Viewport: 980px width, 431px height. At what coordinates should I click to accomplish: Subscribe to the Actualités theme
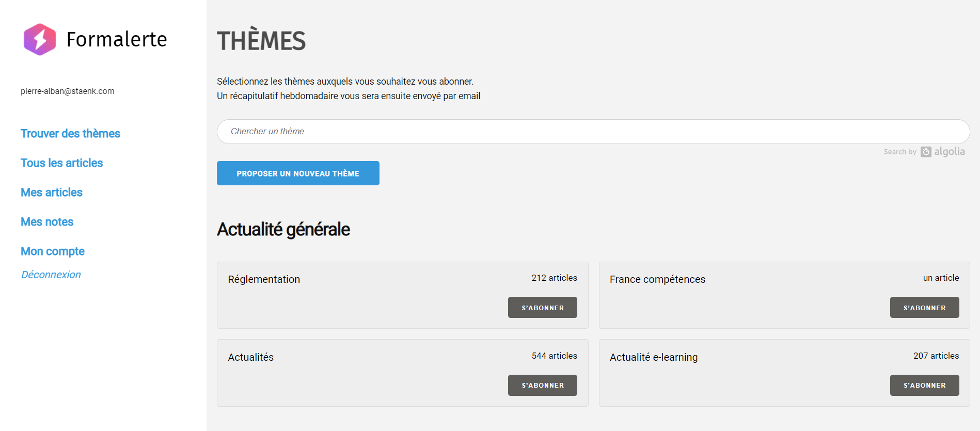pos(543,386)
